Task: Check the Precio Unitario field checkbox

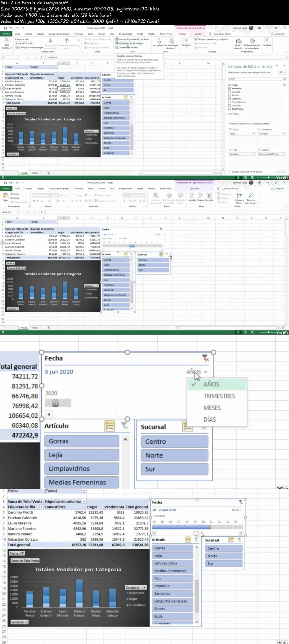Action: [x=229, y=102]
